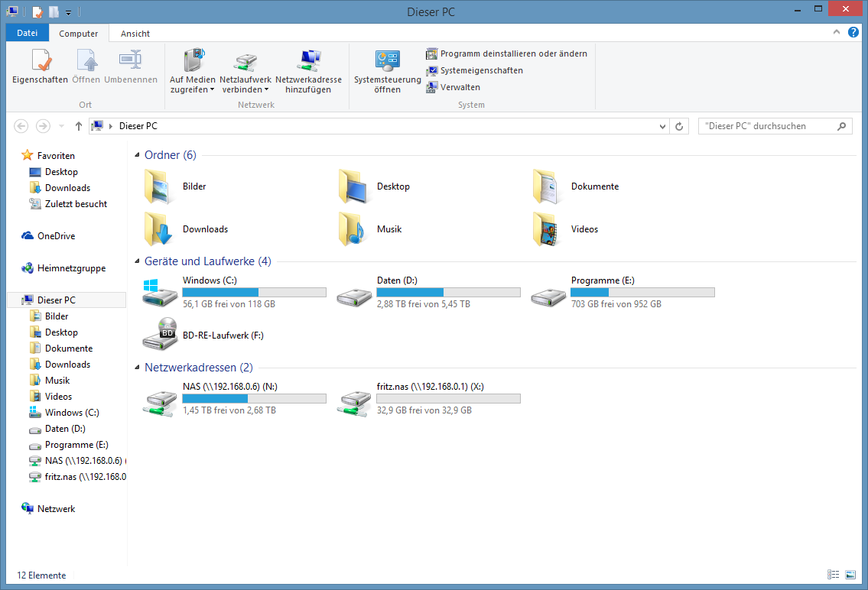
Task: Select the NAS (N:) network drive
Action: (x=159, y=399)
